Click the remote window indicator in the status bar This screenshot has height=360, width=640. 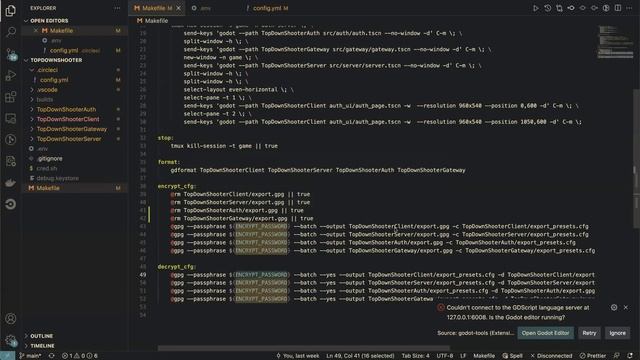7,356
